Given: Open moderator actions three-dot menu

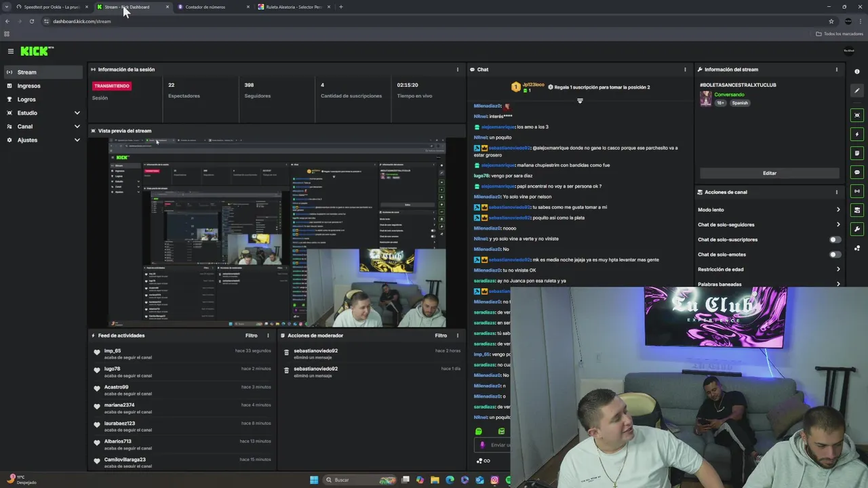Looking at the screenshot, I should coord(457,335).
